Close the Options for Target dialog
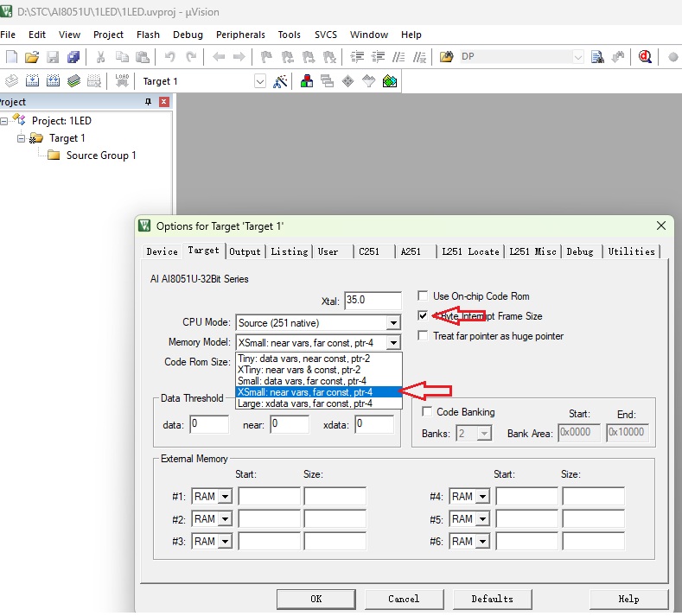 tap(661, 225)
